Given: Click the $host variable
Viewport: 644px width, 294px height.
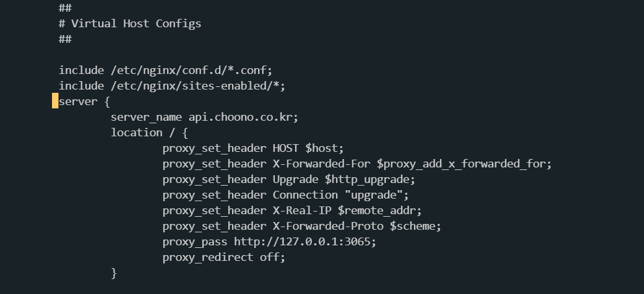Looking at the screenshot, I should 322,148.
